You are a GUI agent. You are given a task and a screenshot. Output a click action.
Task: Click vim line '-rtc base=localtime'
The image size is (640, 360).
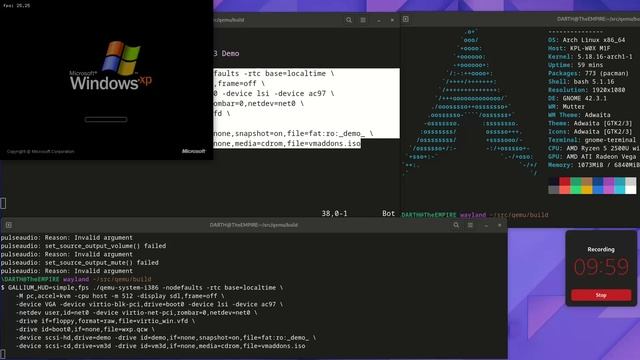(x=274, y=73)
